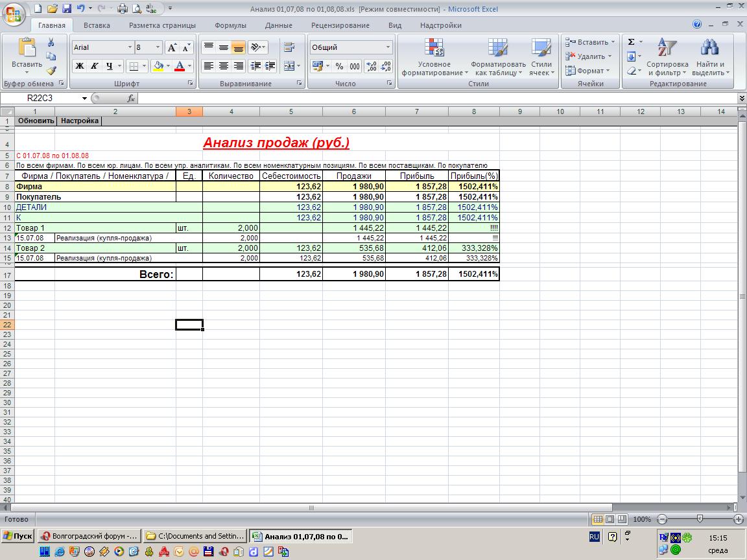Toggle Bold (Ж) formatting
Image resolution: width=747 pixels, height=560 pixels.
[80, 65]
